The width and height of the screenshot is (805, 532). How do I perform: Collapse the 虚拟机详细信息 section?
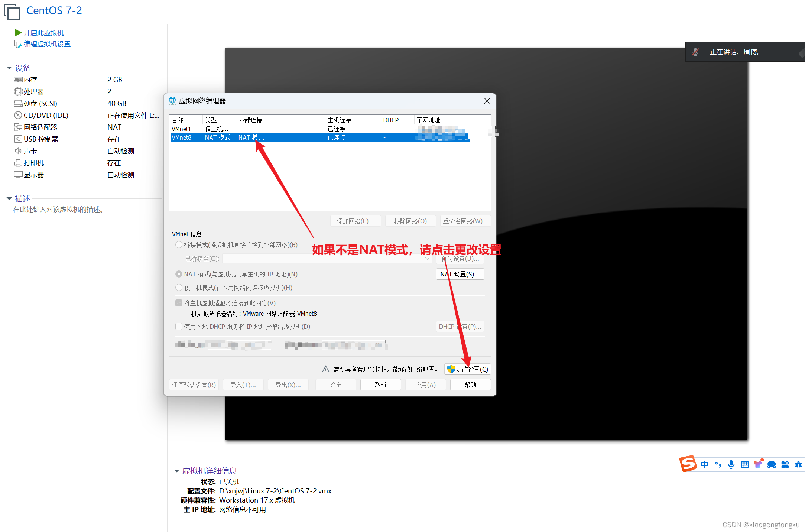pyautogui.click(x=177, y=471)
